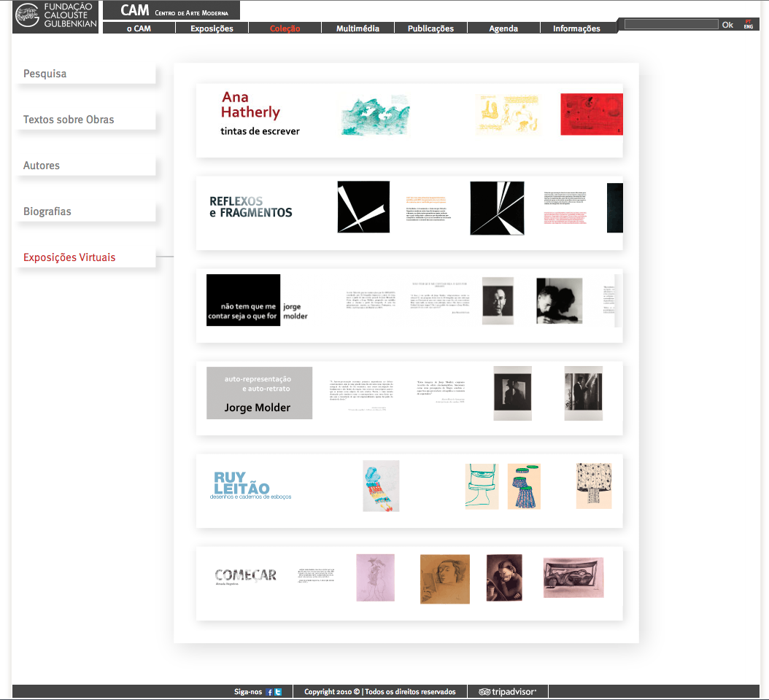Open the Biografias sidebar section
This screenshot has height=700, width=769.
(47, 211)
